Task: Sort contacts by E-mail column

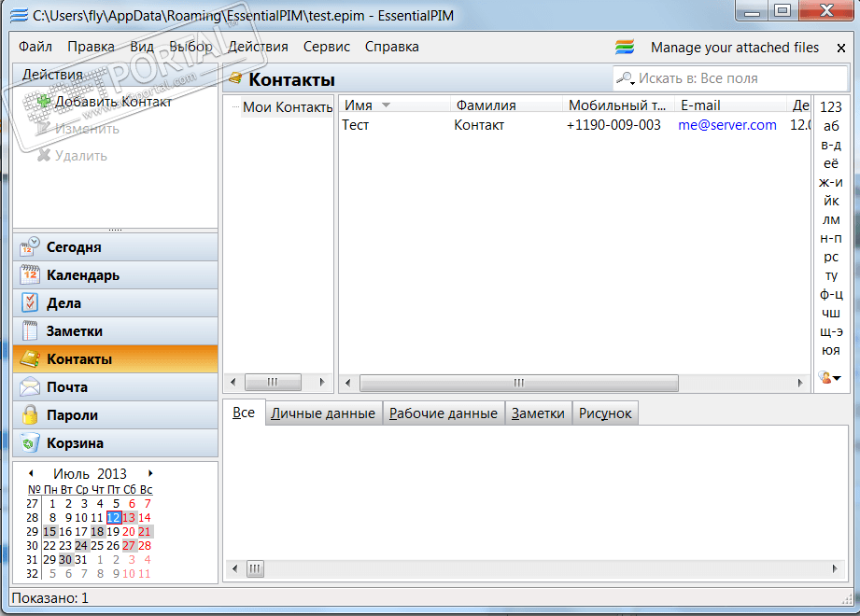Action: (731, 105)
